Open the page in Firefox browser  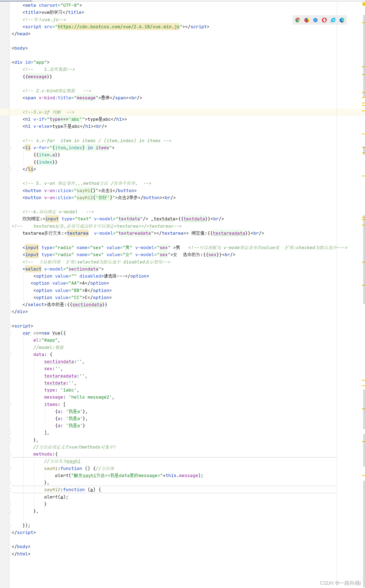307,20
